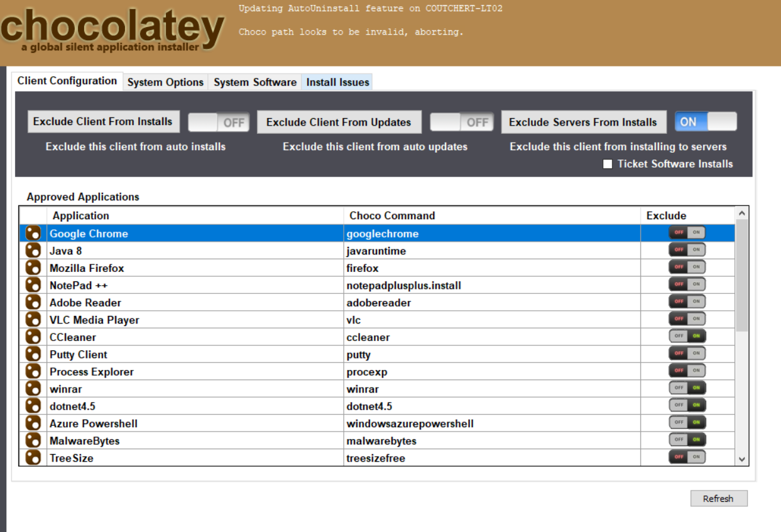Click the icon beside MalwareBytes
Image resolution: width=781 pixels, height=532 pixels.
(x=33, y=441)
